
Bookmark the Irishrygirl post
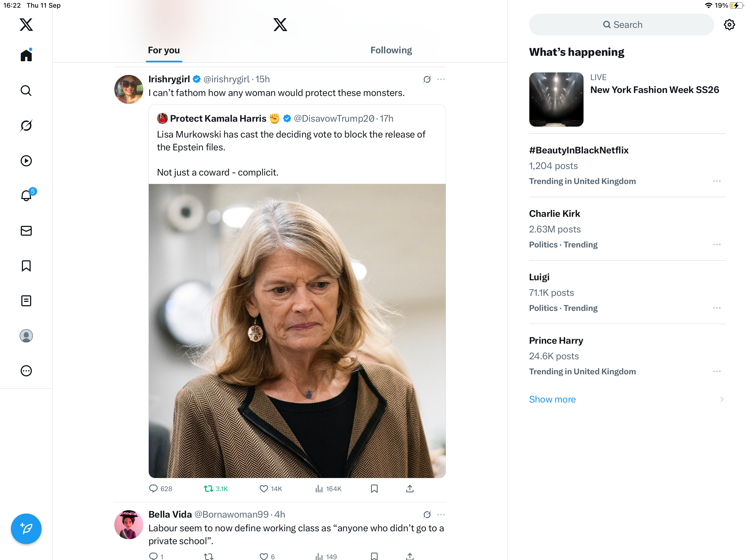tap(374, 489)
